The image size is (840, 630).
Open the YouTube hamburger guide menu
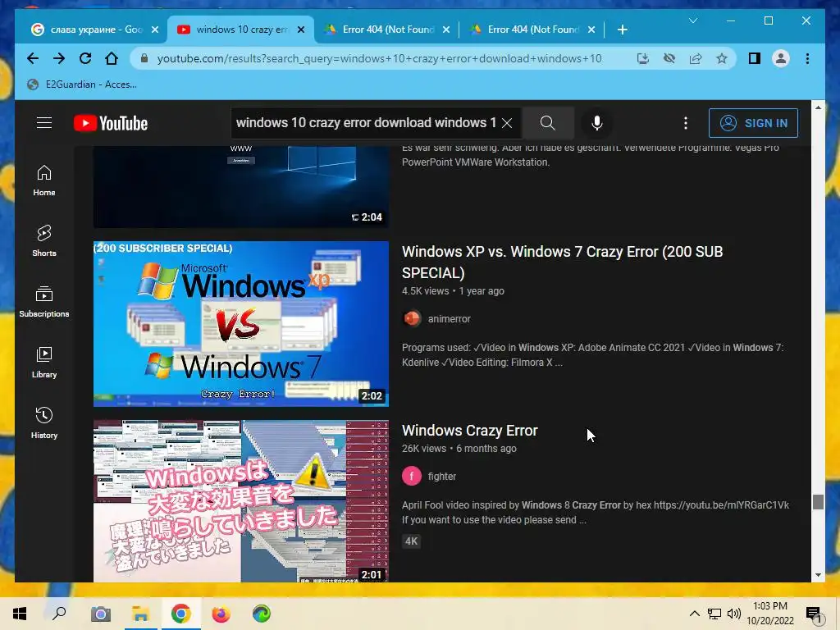coord(44,123)
